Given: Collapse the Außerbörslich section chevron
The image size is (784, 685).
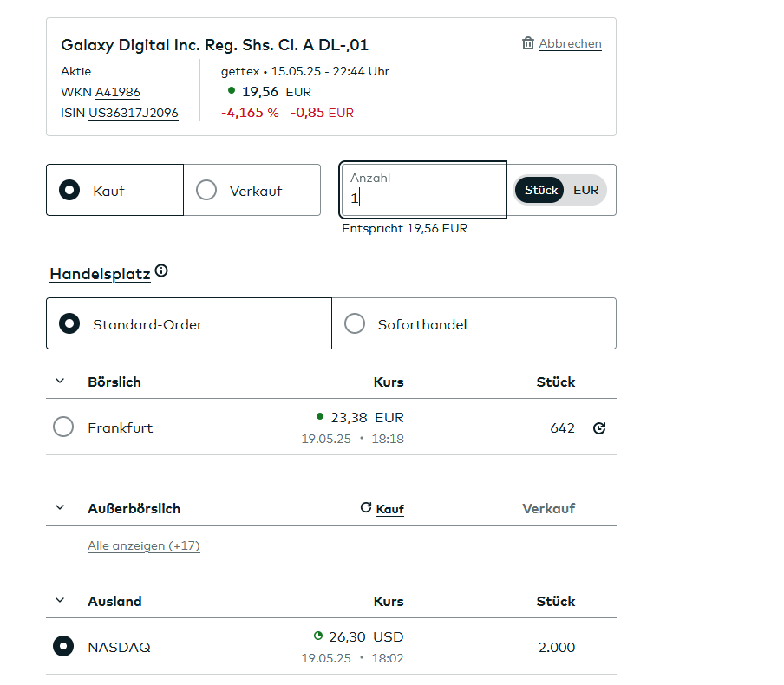Looking at the screenshot, I should click(x=60, y=508).
